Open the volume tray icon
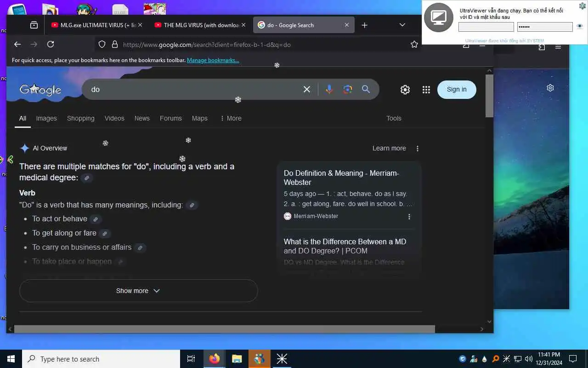This screenshot has height=368, width=588. coord(528,359)
